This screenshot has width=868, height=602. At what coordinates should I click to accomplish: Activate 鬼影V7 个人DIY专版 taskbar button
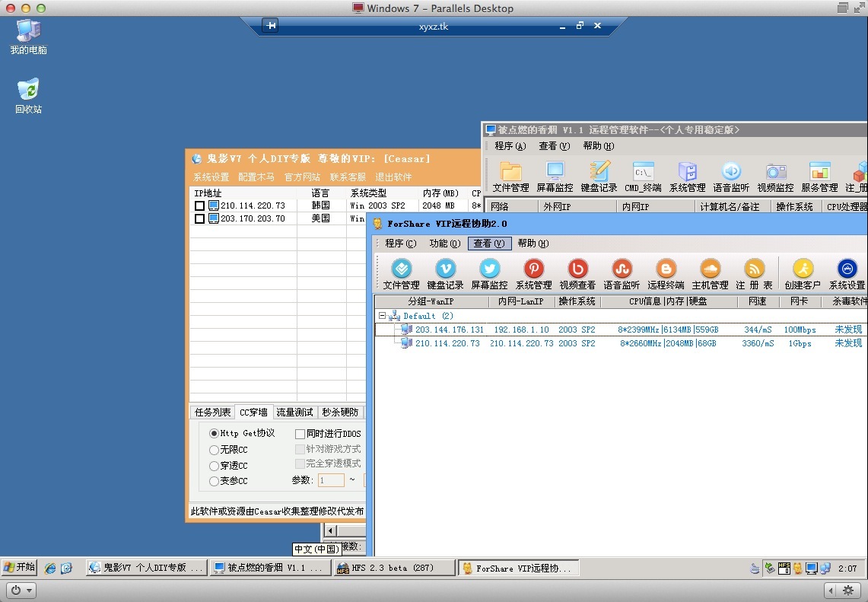tap(147, 568)
